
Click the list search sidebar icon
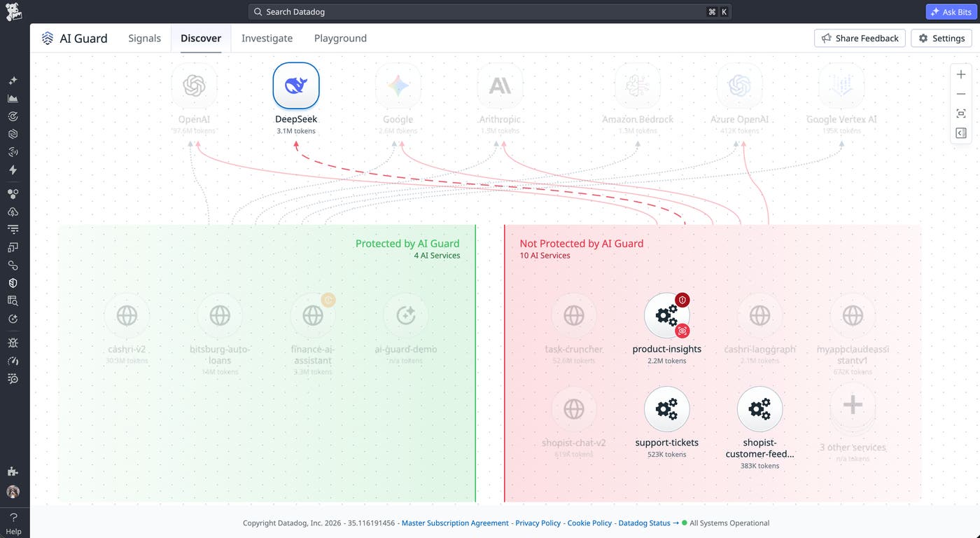pyautogui.click(x=13, y=379)
